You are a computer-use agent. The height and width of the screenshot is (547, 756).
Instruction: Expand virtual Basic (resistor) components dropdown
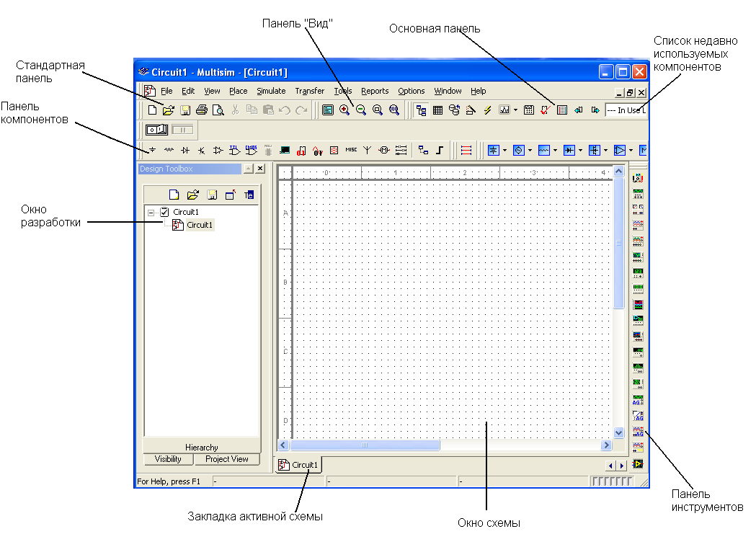[555, 151]
